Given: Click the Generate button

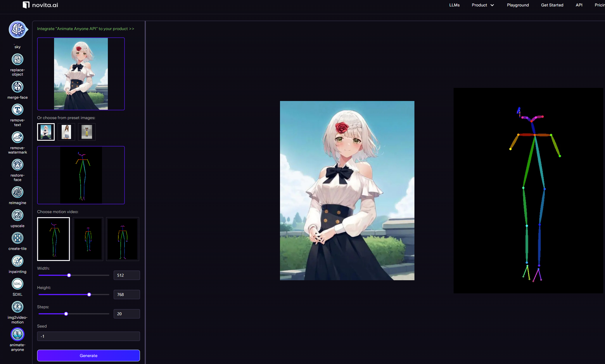Looking at the screenshot, I should coord(88,356).
